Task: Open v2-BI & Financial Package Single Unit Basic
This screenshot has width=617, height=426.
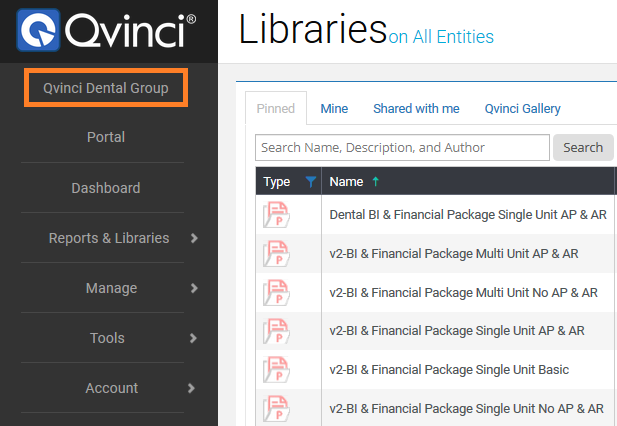Action: point(449,370)
